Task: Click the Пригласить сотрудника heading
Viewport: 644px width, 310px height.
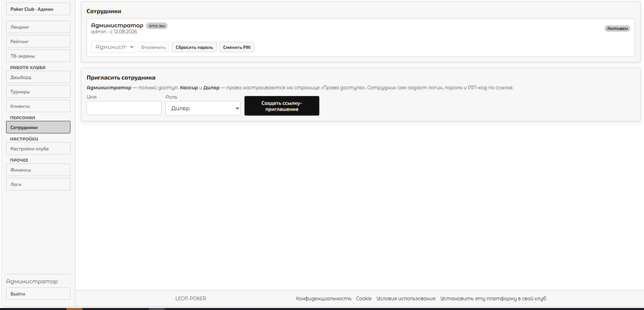Action: click(x=121, y=77)
